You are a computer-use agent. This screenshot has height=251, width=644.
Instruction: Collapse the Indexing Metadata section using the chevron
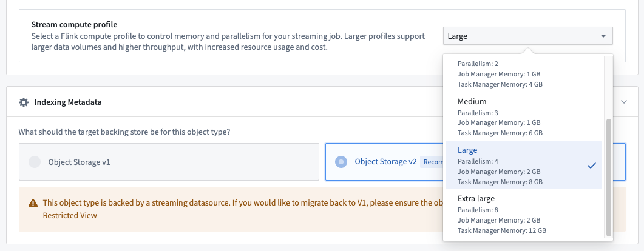(624, 102)
